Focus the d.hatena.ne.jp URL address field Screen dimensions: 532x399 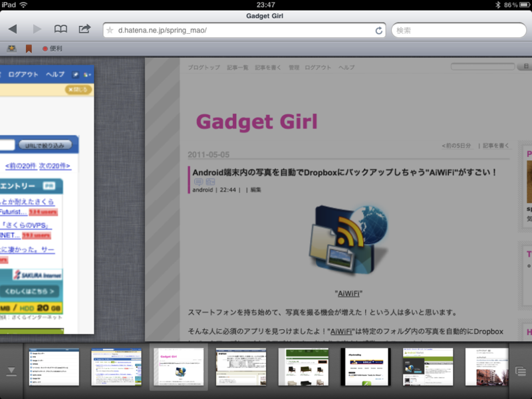pos(244,30)
